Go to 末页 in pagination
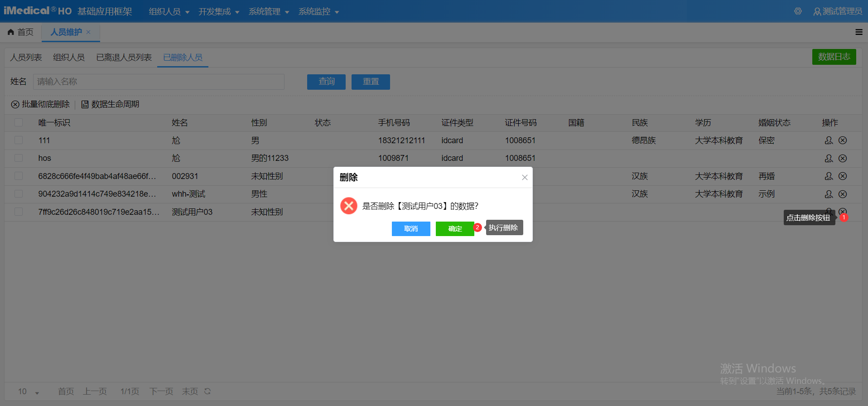The image size is (868, 406). tap(190, 391)
